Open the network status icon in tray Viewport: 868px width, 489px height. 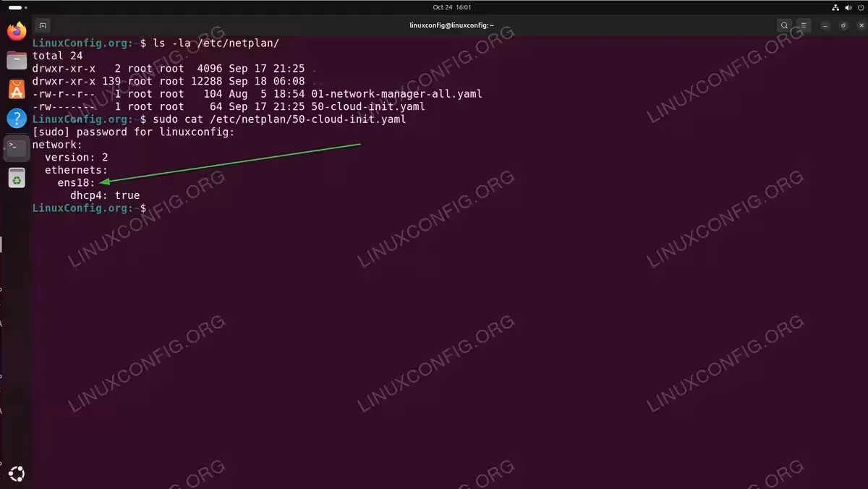point(835,7)
